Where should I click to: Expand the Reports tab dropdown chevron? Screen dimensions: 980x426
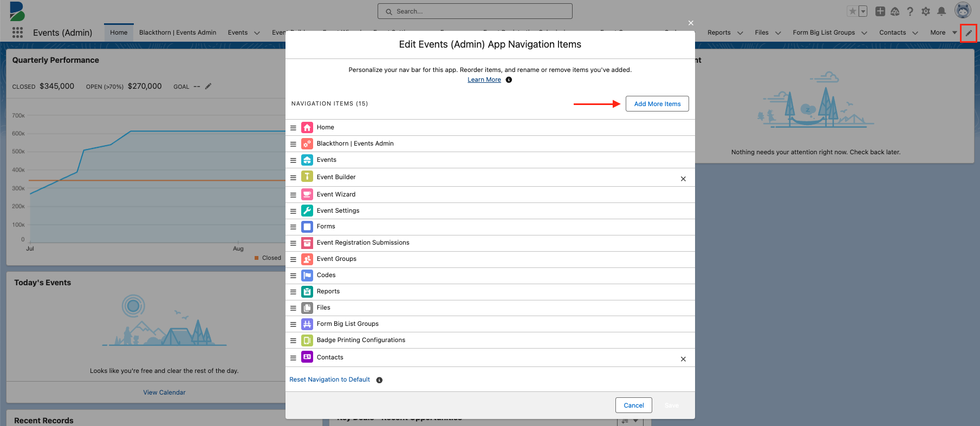pyautogui.click(x=740, y=33)
